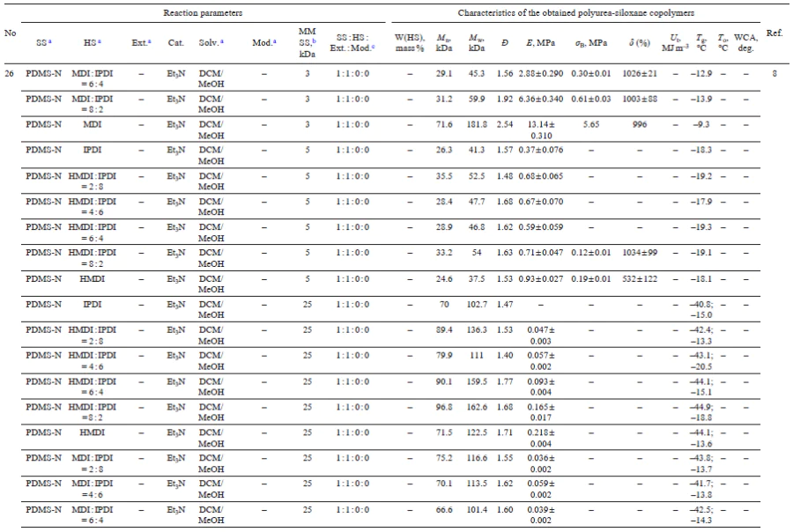Open footnote b on MM SS header
Viewport: 793px width, 532px height.
(314, 41)
